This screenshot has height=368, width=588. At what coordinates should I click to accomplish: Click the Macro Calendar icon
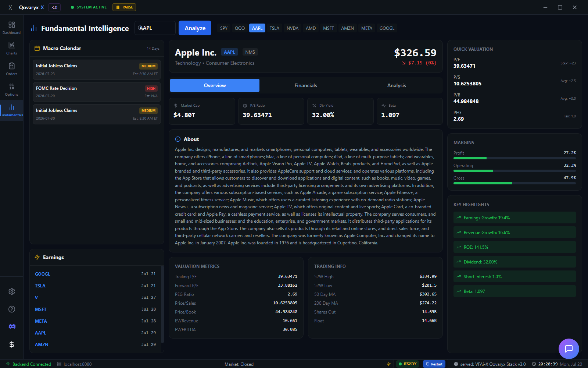pos(37,48)
